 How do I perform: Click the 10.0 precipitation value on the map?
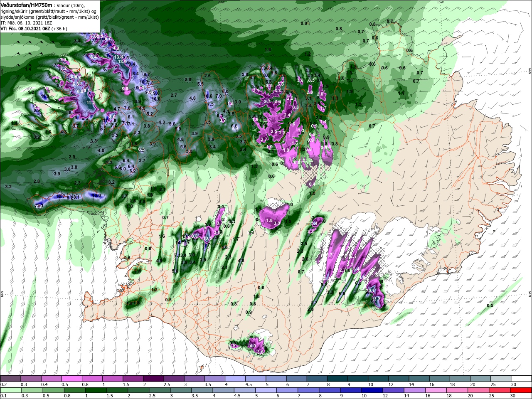pos(156,99)
